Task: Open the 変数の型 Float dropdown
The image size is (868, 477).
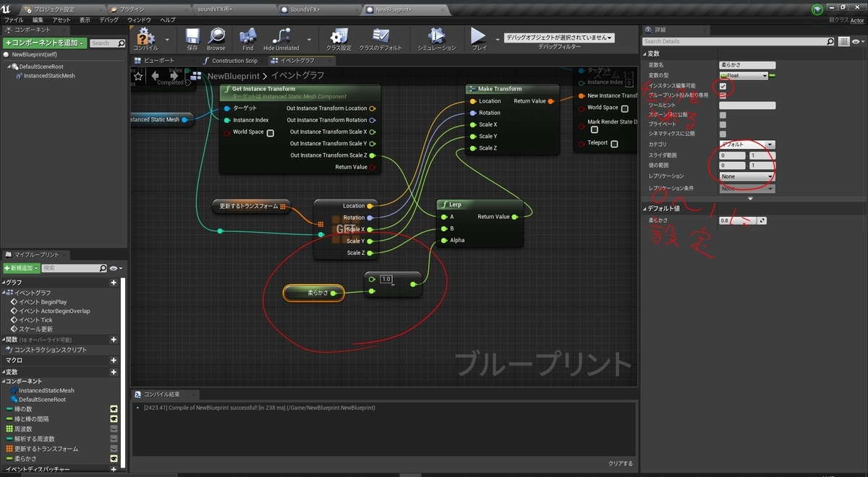Action: point(743,75)
